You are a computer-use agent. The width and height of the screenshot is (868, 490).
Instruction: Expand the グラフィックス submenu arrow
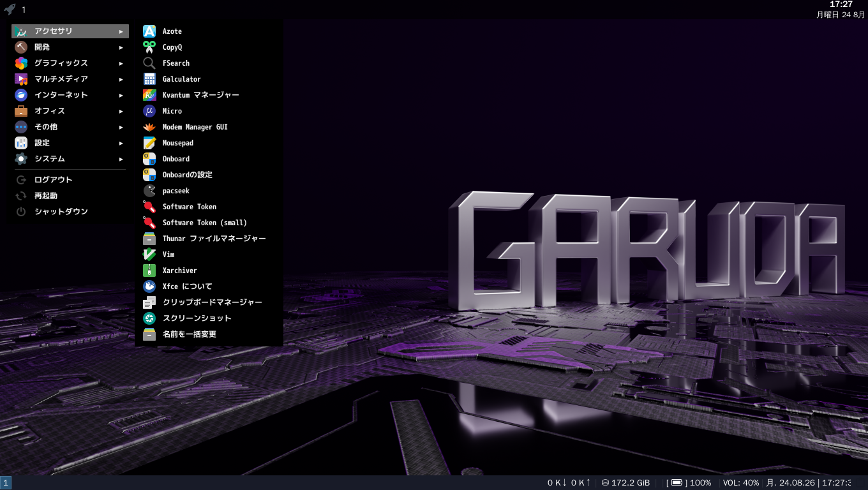[121, 63]
